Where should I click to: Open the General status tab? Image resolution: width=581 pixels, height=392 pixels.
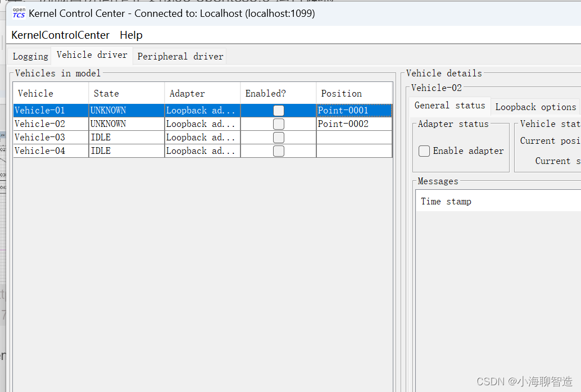450,106
